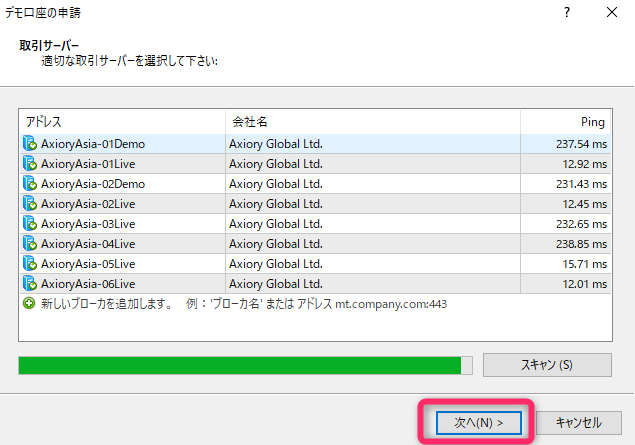Screen dimensions: 635x445
Task: Click Axiory Global Ltd. in the AxioryAsia-02Live row
Action: click(x=276, y=204)
